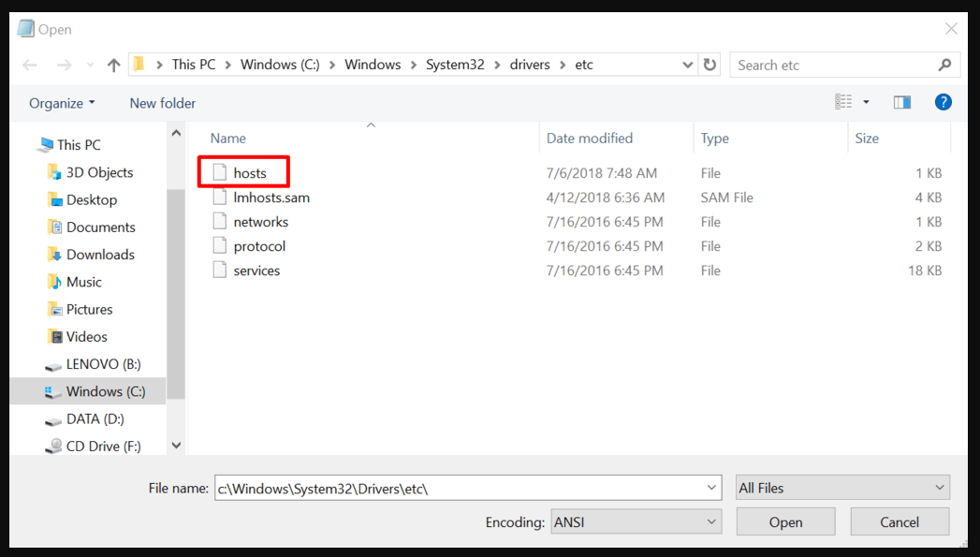Open the Encoding ANSI dropdown
Screen dimensions: 980x557
click(636, 520)
